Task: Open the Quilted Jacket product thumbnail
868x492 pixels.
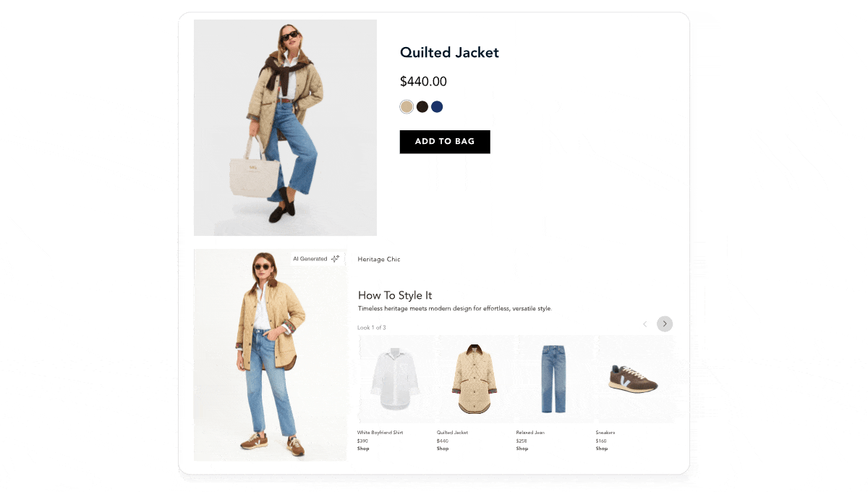Action: tap(475, 379)
